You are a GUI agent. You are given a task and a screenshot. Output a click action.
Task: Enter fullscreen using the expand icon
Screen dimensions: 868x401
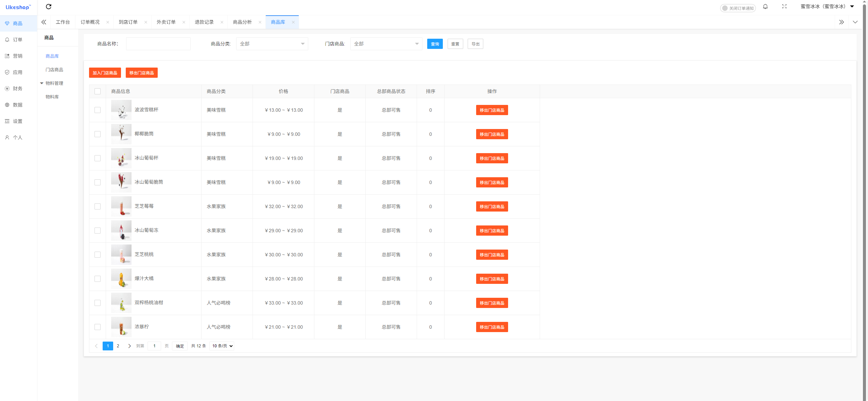[784, 6]
